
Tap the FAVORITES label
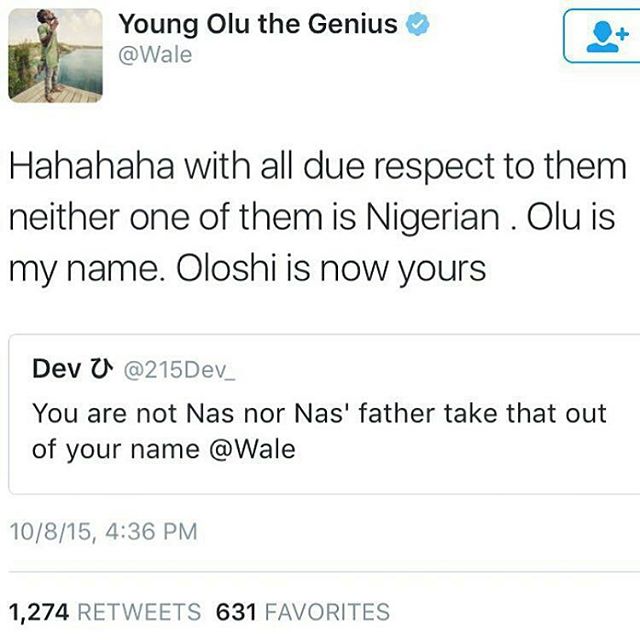pyautogui.click(x=327, y=612)
